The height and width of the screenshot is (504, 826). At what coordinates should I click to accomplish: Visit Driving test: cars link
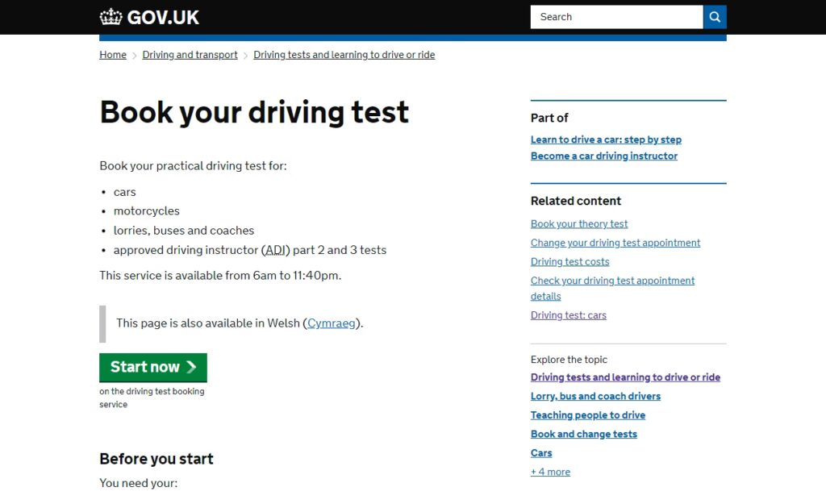(568, 315)
